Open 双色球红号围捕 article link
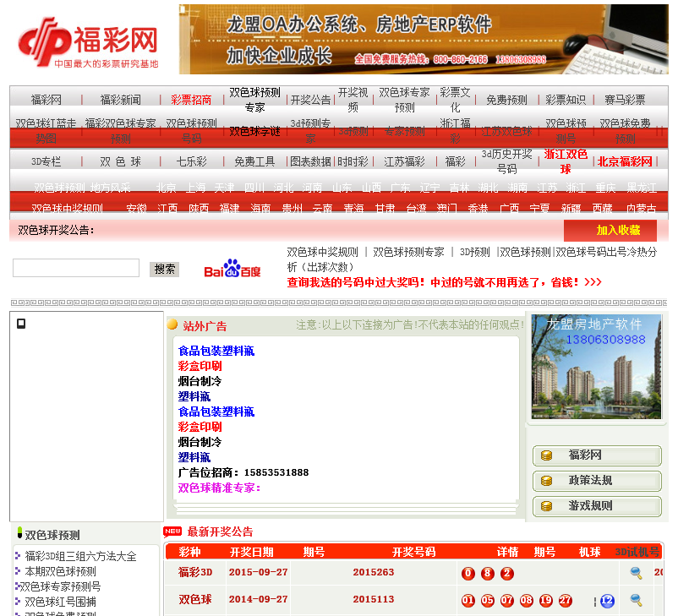Viewport: 678px width, 616px height. [x=61, y=602]
